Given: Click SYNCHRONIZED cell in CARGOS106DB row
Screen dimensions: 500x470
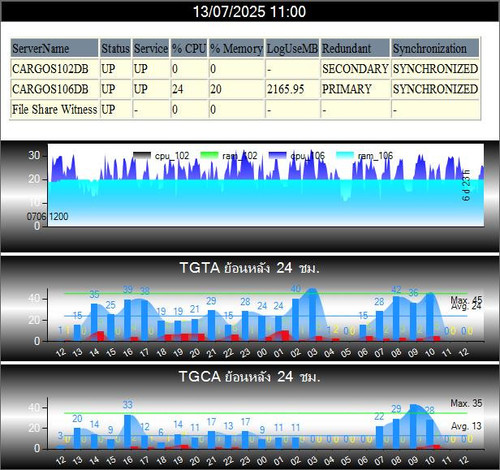Looking at the screenshot, I should pos(435,89).
